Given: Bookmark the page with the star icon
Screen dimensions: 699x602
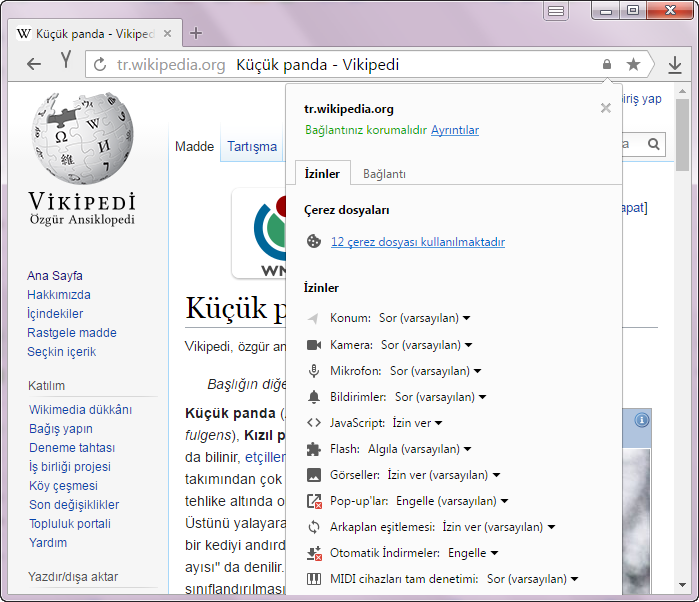Looking at the screenshot, I should (633, 65).
